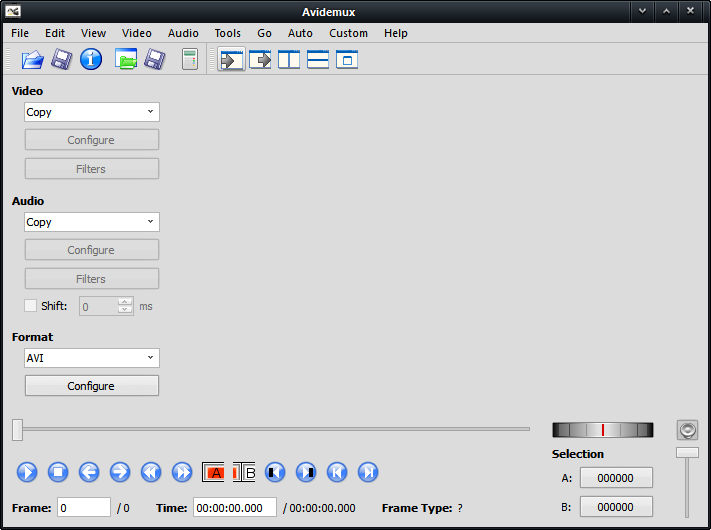Click the Save video floppy icon
This screenshot has height=530, width=711.
62,59
